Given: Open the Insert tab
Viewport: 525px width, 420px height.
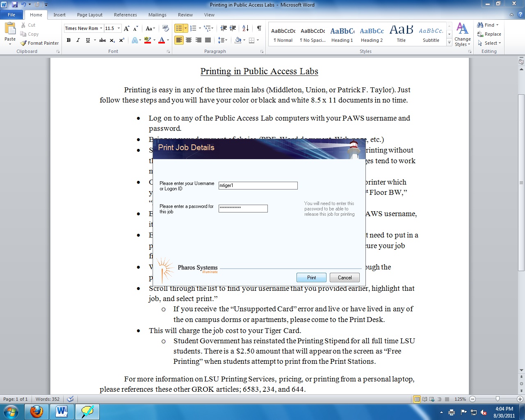Looking at the screenshot, I should (59, 15).
